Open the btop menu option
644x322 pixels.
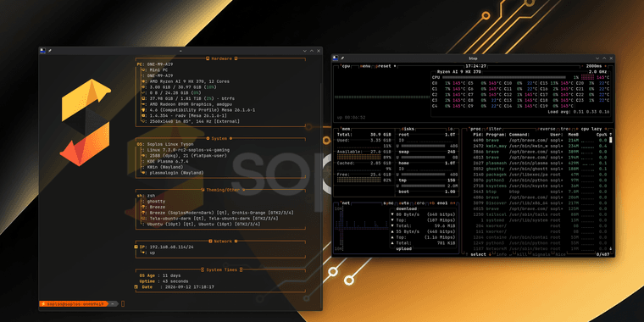point(365,66)
